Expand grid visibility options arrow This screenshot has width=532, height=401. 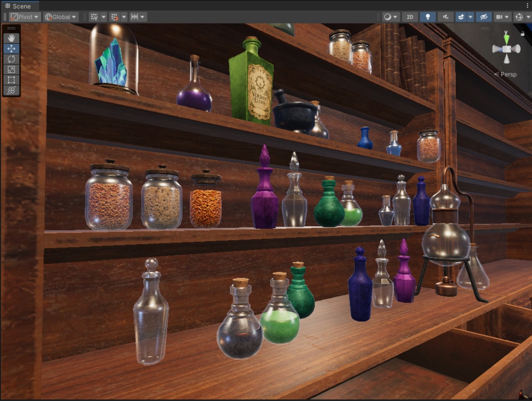pyautogui.click(x=103, y=17)
